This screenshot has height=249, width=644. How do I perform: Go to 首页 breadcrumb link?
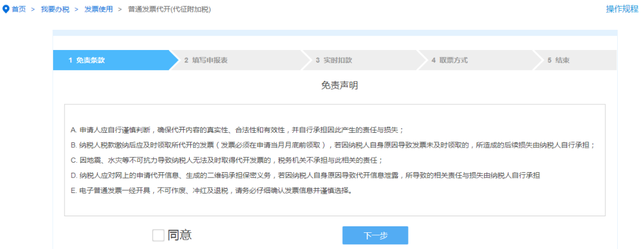18,9
